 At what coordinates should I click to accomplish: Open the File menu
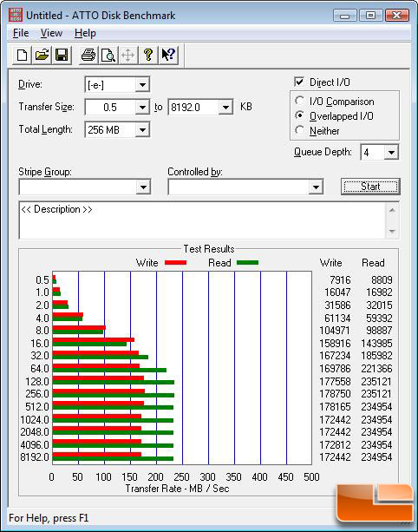[21, 33]
